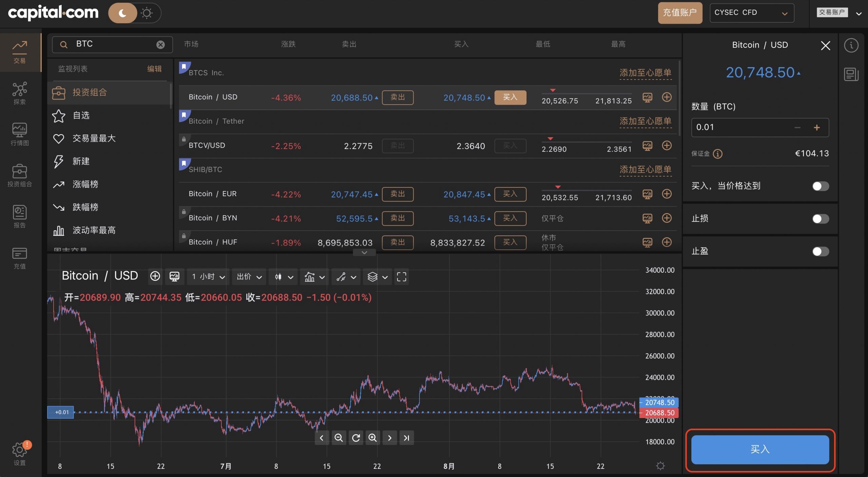The image size is (868, 477).
Task: Add chart instrument with plus icon
Action: 155,276
